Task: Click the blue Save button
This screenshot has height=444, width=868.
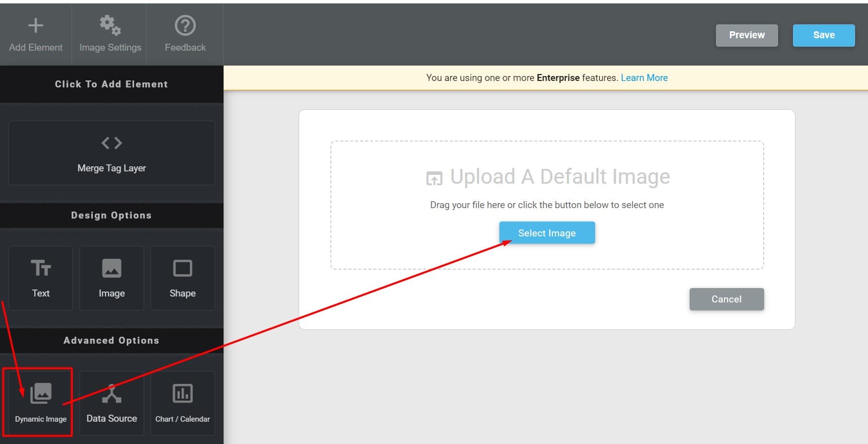Action: pos(823,35)
